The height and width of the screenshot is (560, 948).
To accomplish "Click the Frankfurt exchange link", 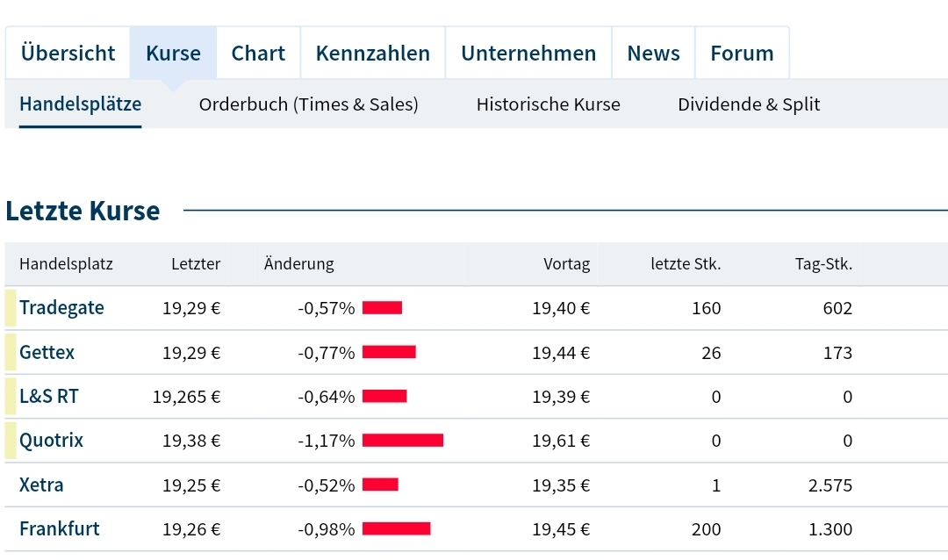I will click(x=59, y=528).
